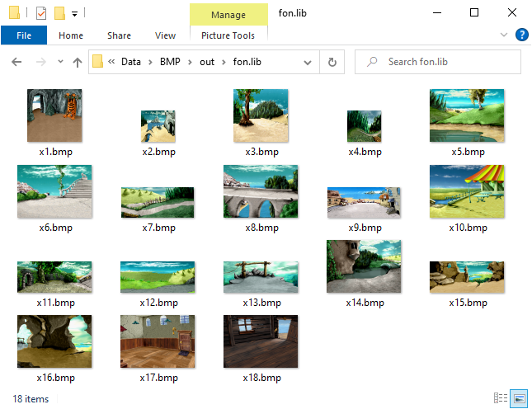Click the Search fon.lib input field

click(x=438, y=62)
